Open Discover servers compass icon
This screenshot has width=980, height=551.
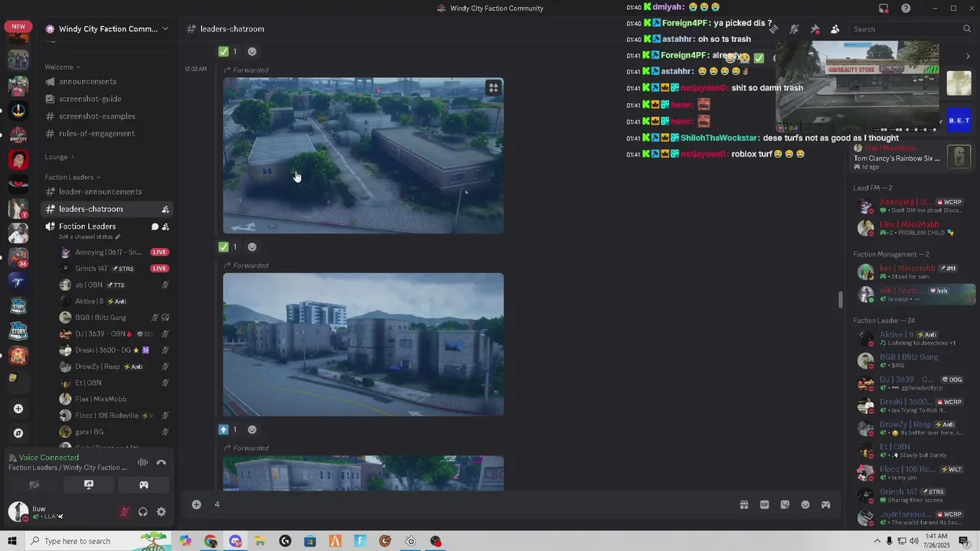point(18,433)
